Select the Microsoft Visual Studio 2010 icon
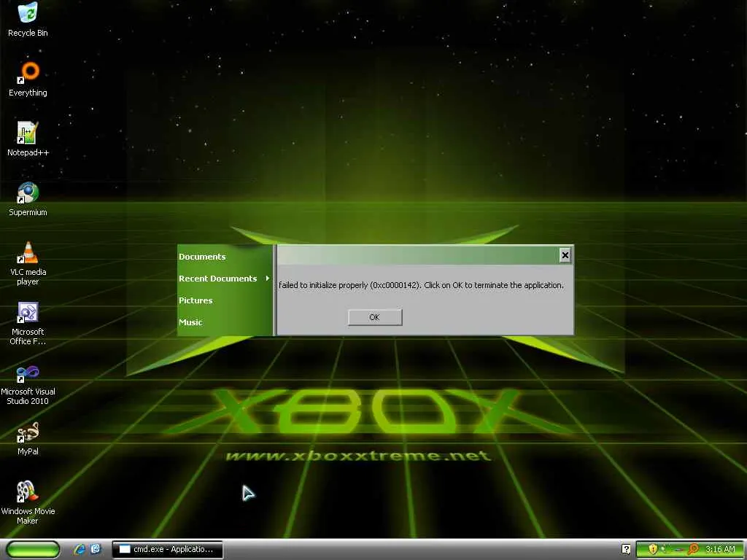Viewport: 747px width, 560px height. click(28, 384)
